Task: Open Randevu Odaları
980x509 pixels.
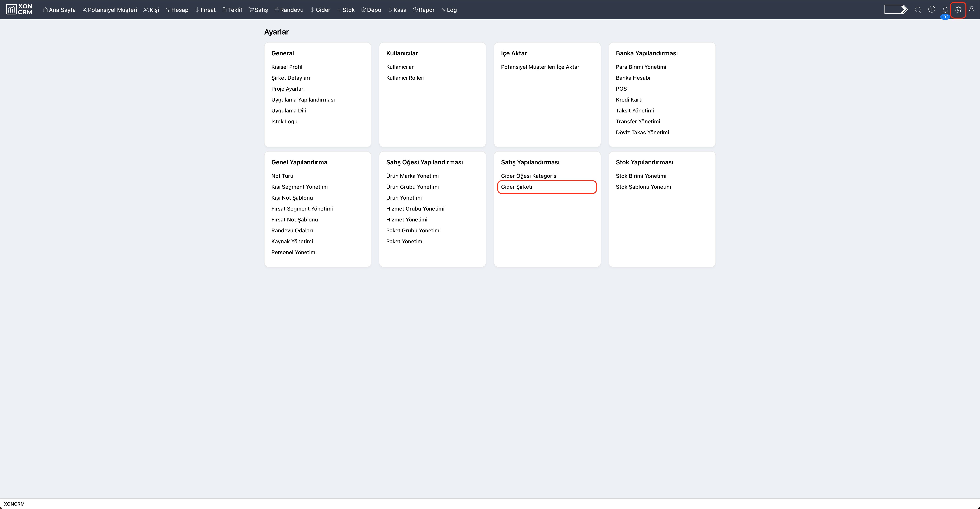Action: (x=292, y=231)
